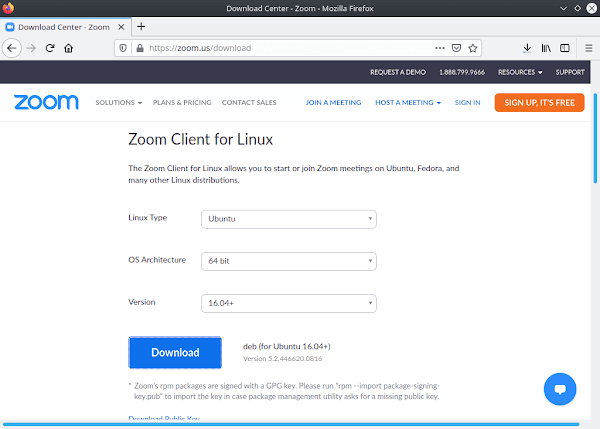The image size is (600, 429).
Task: Open Linux Type Ubuntu dropdown
Action: 289,219
